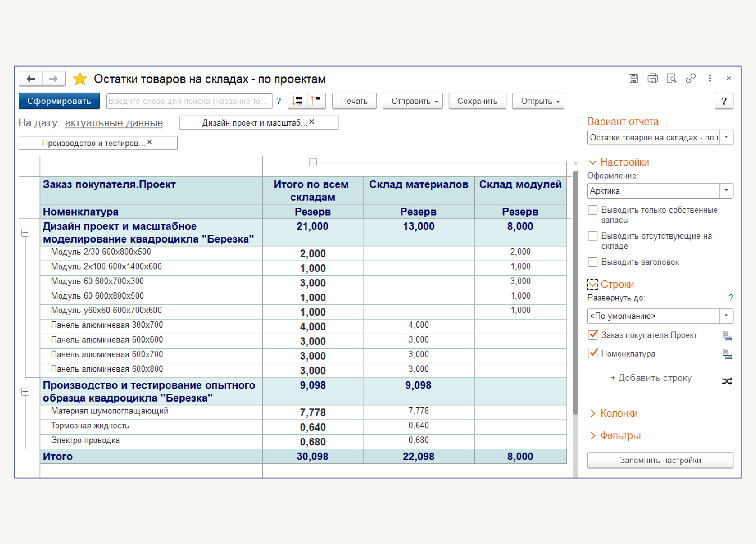Uncheck the Номенклатура row checkbox

593,354
